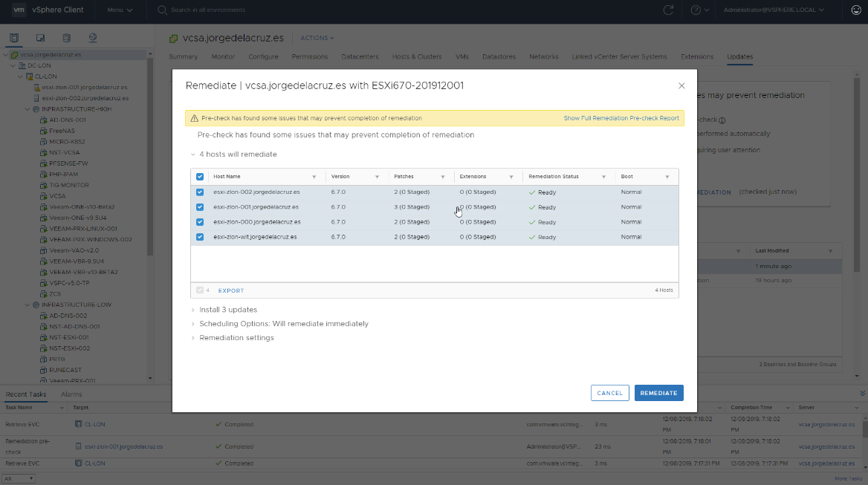Screen dimensions: 868x485
Task: Open the All tasks filter dropdown
Action: [x=19, y=478]
